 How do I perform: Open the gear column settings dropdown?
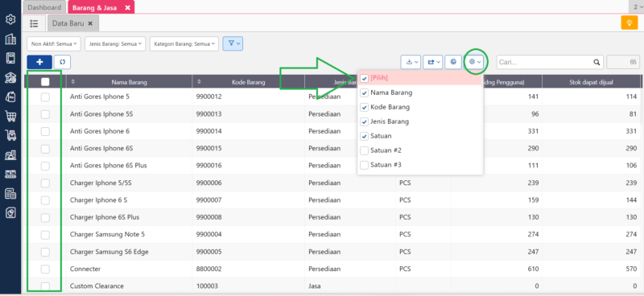click(x=474, y=62)
